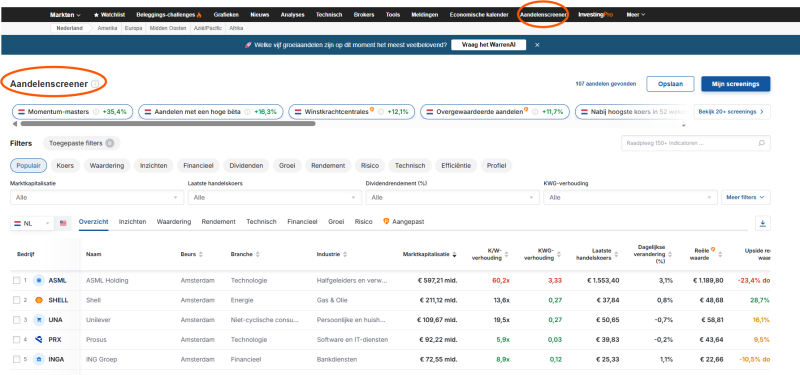The height and width of the screenshot is (375, 800).
Task: Sort by Branche column arrows
Action: coord(258,255)
